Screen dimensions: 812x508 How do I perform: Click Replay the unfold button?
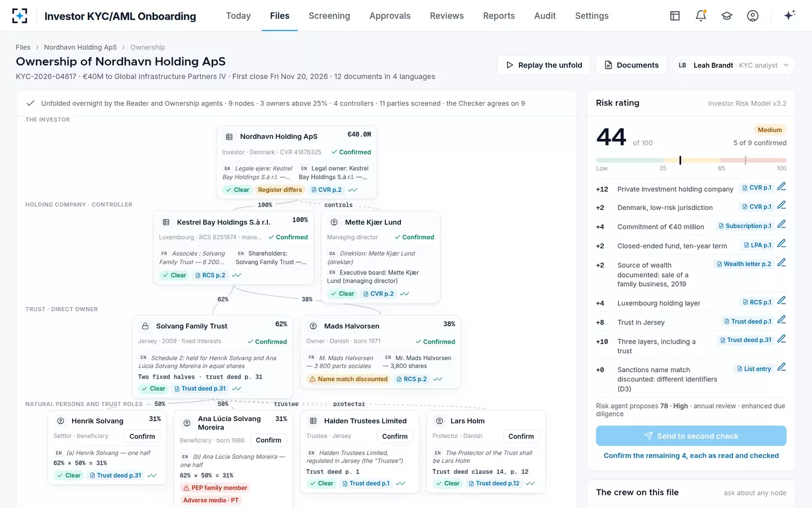click(544, 65)
